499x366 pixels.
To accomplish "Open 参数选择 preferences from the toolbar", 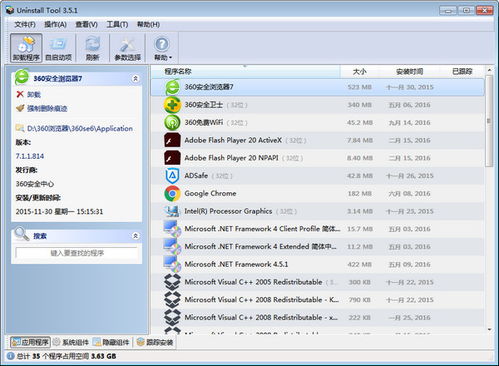I will point(127,48).
